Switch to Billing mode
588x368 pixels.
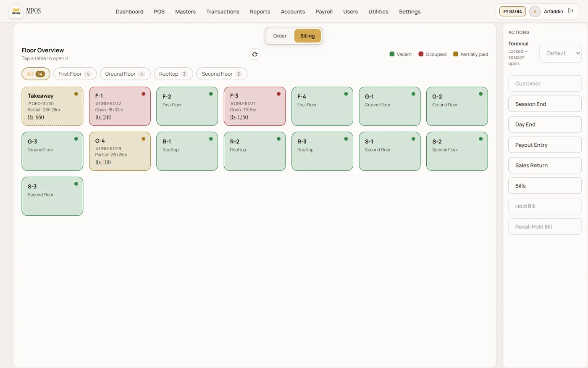[x=307, y=36]
